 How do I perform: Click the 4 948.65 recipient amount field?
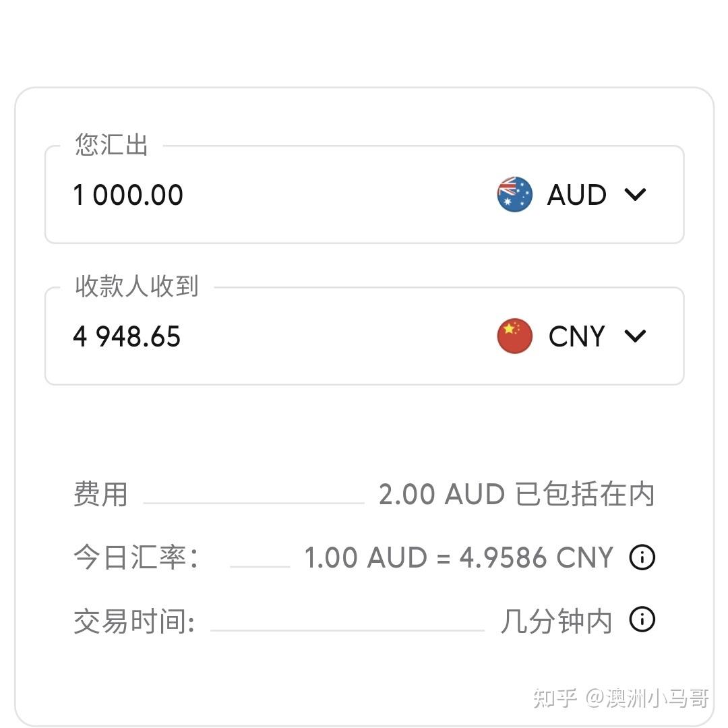(202, 336)
